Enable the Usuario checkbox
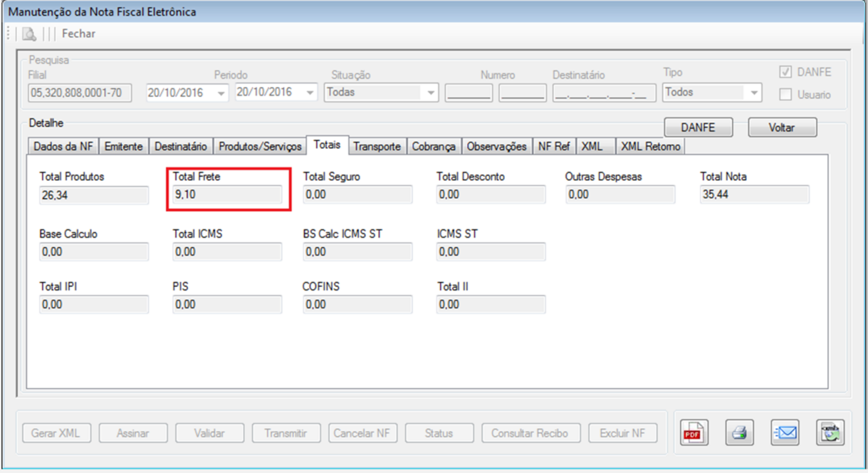Viewport: 868px width, 473px height. (x=786, y=94)
